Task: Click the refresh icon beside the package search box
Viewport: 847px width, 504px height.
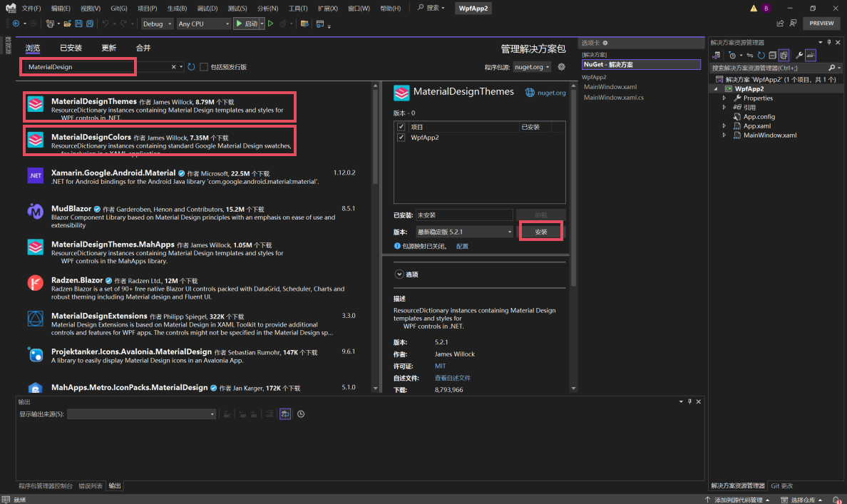Action: pyautogui.click(x=191, y=67)
